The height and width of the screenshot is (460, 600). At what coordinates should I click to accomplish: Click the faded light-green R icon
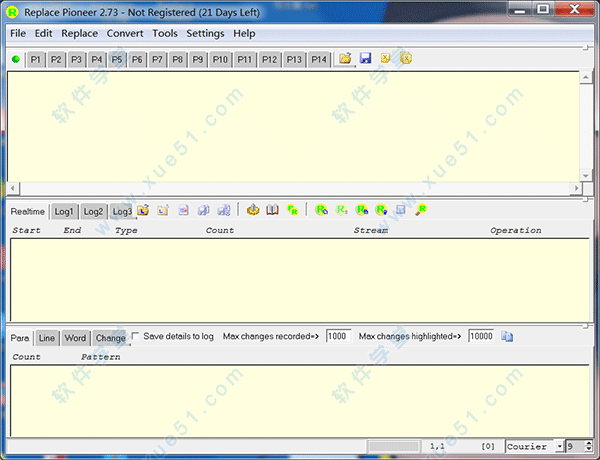click(x=341, y=210)
